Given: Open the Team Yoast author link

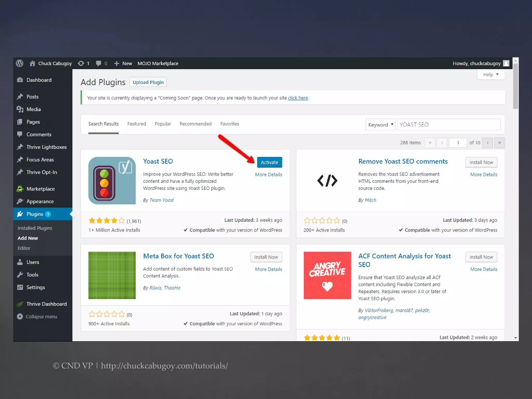Looking at the screenshot, I should [x=162, y=200].
